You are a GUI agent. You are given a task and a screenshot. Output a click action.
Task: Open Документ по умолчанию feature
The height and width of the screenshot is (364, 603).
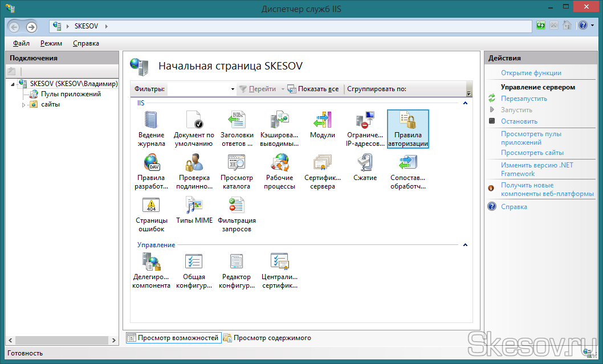pyautogui.click(x=194, y=129)
